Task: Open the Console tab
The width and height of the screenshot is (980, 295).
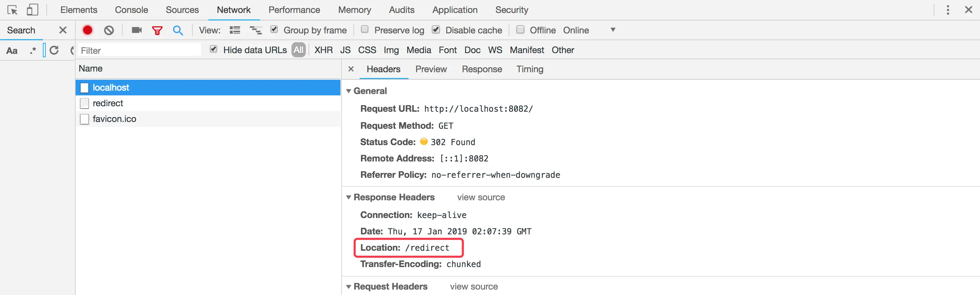Action: (131, 10)
